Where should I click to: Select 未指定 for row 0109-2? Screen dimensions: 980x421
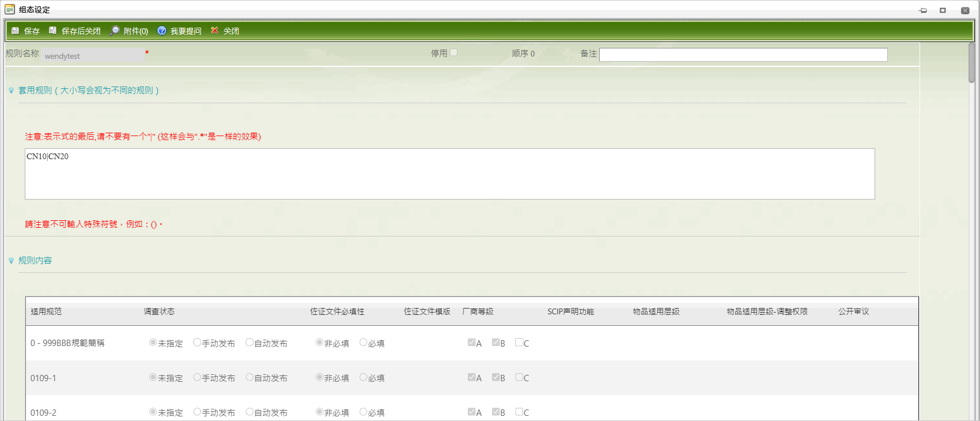153,412
